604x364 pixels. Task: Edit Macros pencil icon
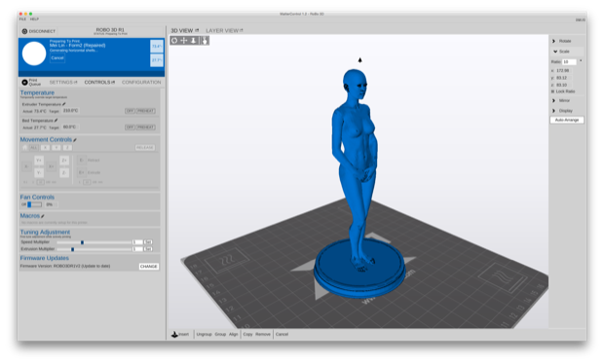(43, 216)
